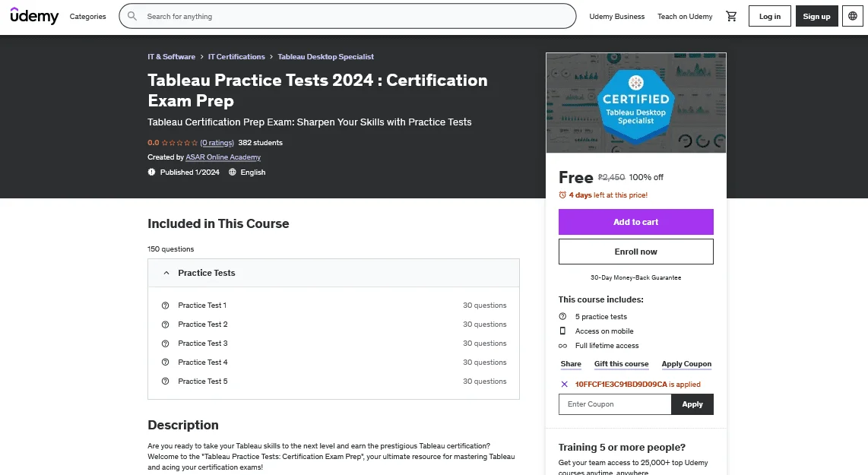This screenshot has width=868, height=475.
Task: Click the search magnifier icon
Action: (x=132, y=16)
